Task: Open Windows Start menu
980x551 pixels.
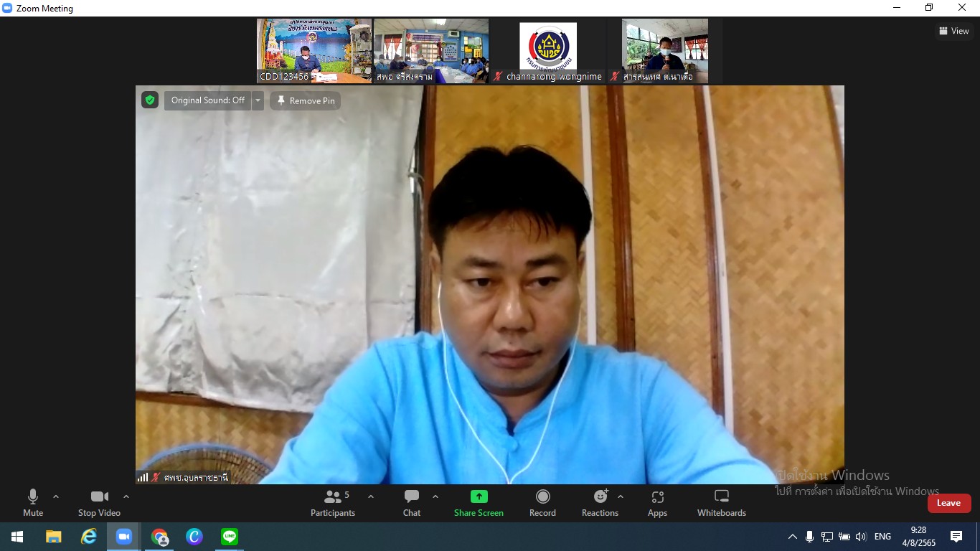Action: 17,537
